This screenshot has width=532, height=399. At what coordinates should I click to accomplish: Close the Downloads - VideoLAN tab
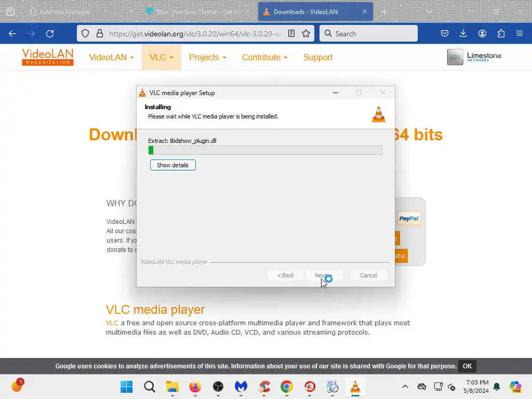point(364,11)
